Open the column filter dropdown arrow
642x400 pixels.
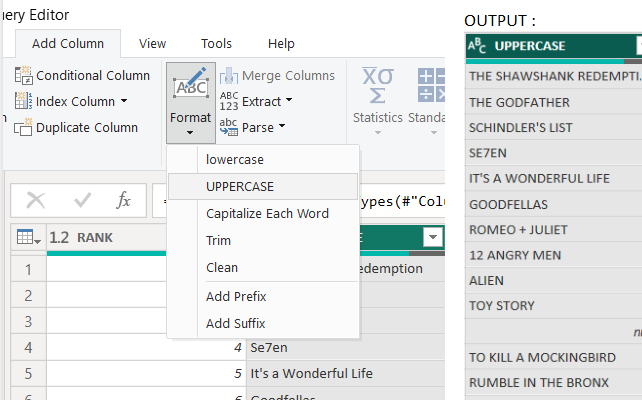(x=432, y=237)
